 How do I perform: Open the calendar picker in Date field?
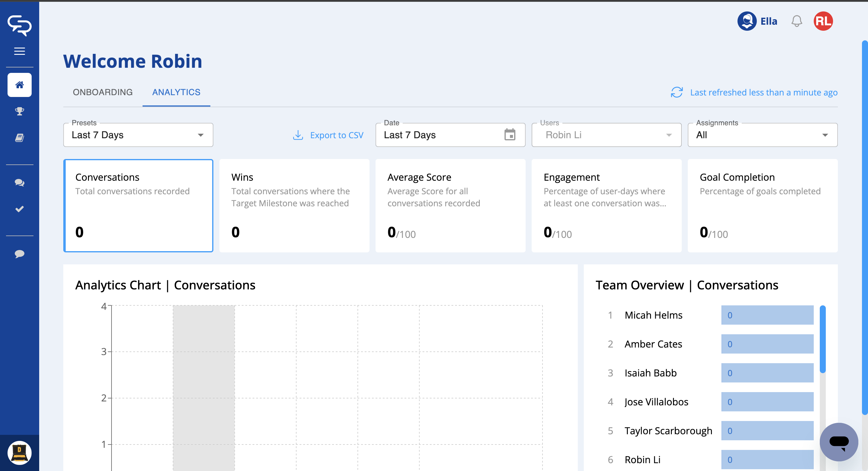509,135
